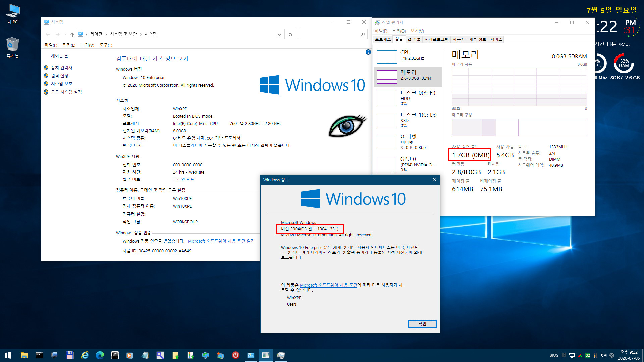Click the BIOS label in system tray
The width and height of the screenshot is (644, 362).
coord(554,355)
